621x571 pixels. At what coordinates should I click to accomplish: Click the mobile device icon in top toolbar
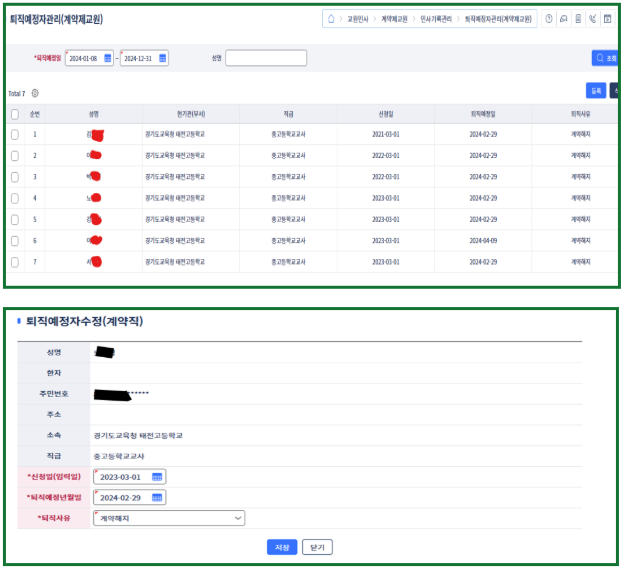tap(578, 19)
